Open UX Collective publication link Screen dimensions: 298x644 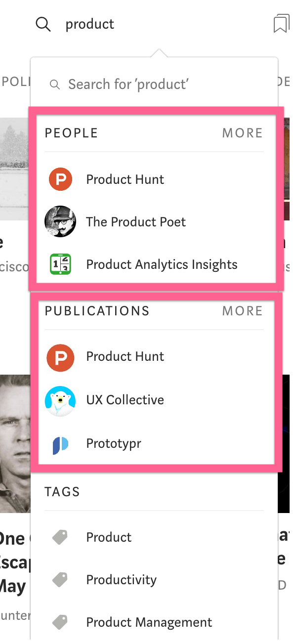click(125, 400)
